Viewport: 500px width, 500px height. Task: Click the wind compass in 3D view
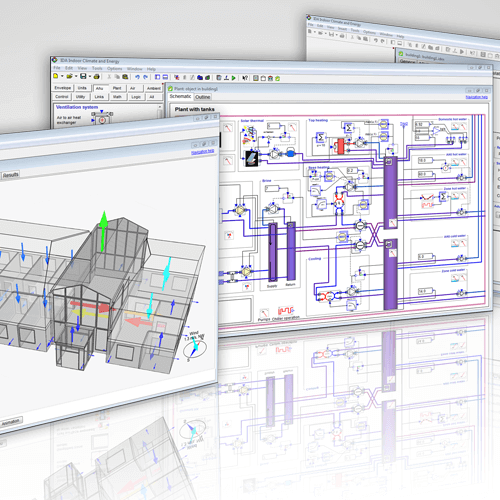194,347
